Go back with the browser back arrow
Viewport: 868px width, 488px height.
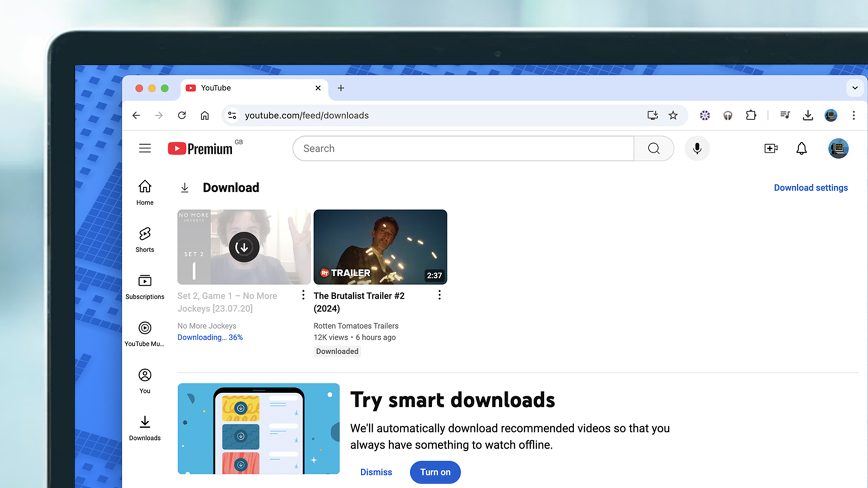click(136, 115)
